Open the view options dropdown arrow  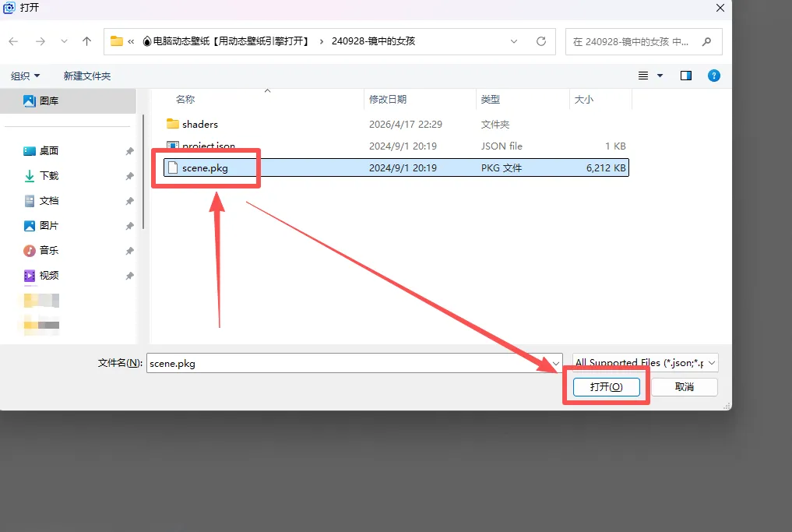coord(660,76)
